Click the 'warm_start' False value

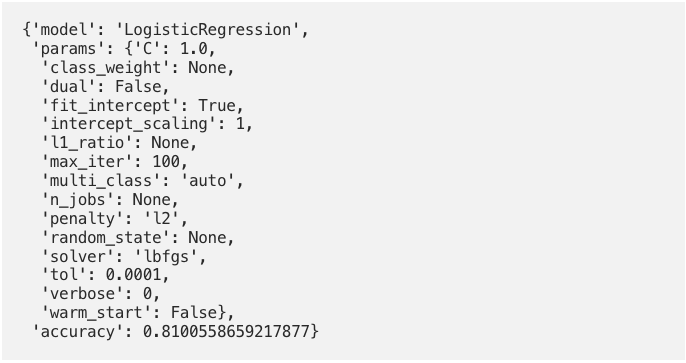[194, 313]
